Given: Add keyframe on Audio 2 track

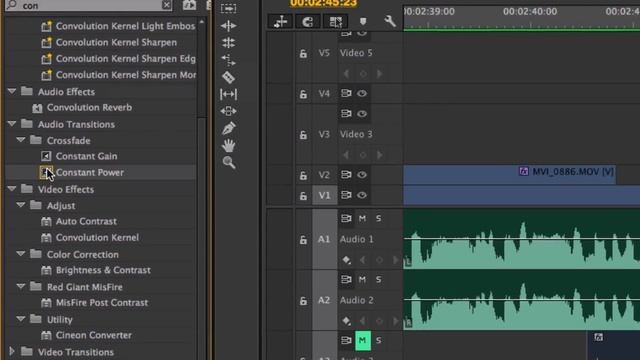Looking at the screenshot, I should point(347,321).
